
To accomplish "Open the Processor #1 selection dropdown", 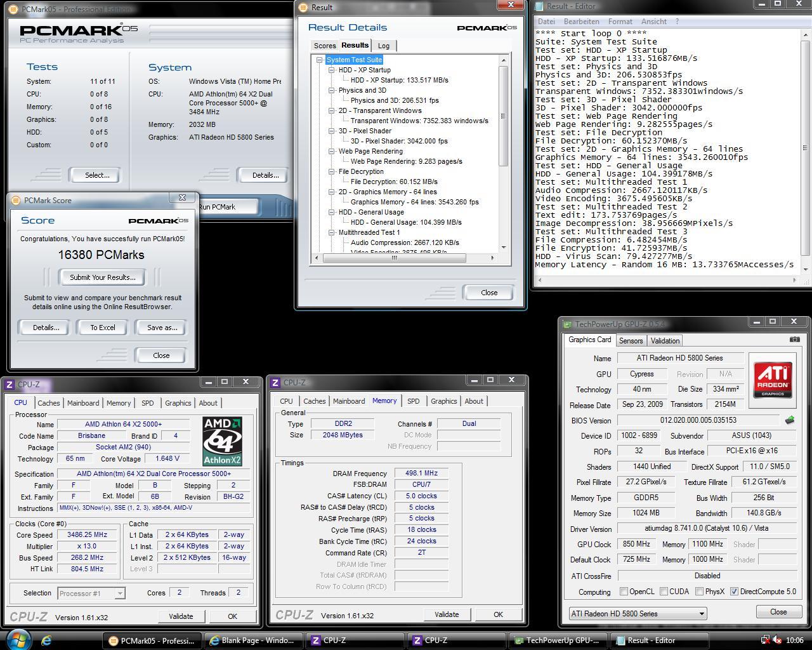I will click(x=91, y=593).
